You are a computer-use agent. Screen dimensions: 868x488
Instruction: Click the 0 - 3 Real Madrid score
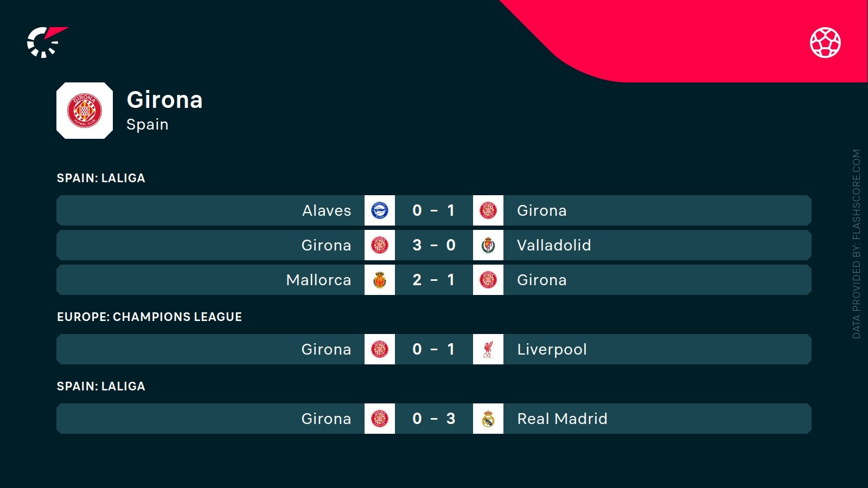(433, 419)
